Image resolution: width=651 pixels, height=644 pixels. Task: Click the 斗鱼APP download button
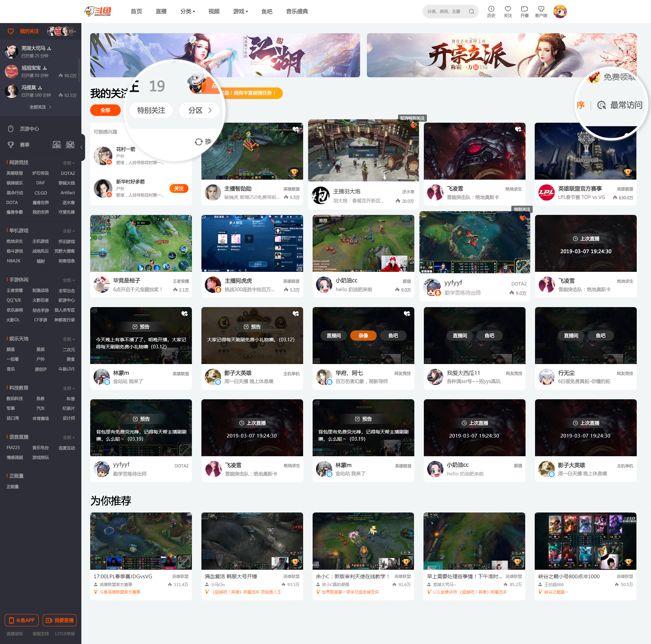coord(22,620)
